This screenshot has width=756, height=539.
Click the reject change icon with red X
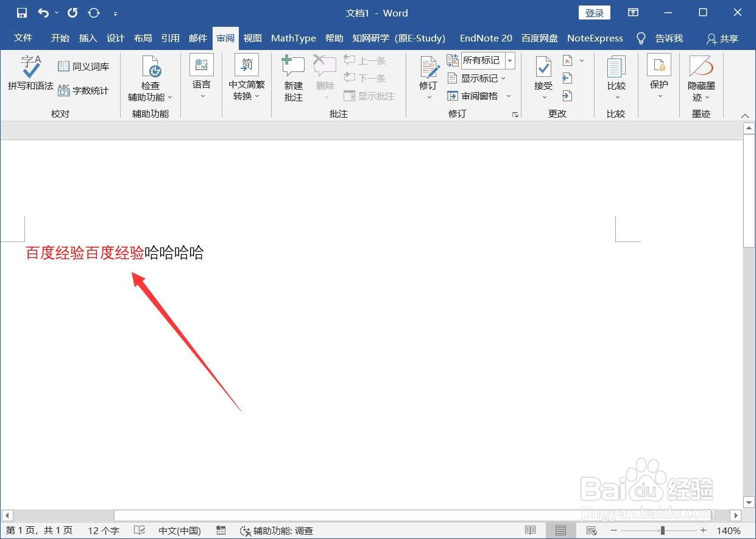click(568, 60)
